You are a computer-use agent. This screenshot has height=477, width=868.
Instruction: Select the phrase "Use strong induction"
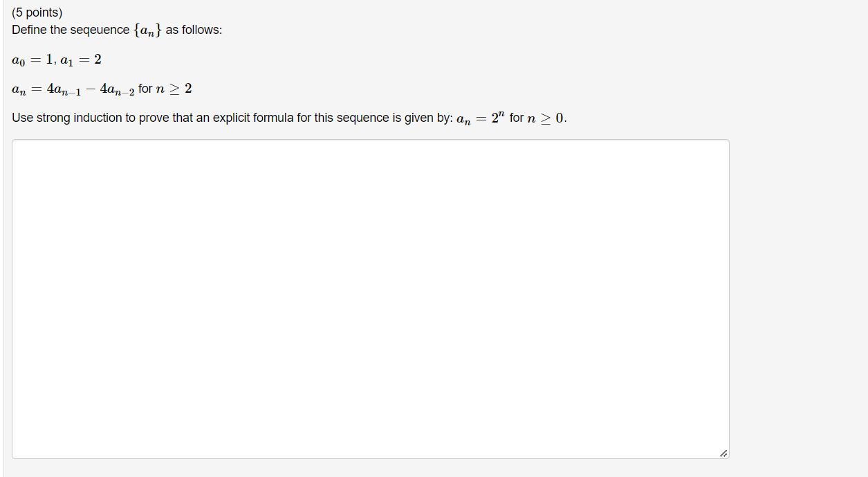click(x=58, y=118)
